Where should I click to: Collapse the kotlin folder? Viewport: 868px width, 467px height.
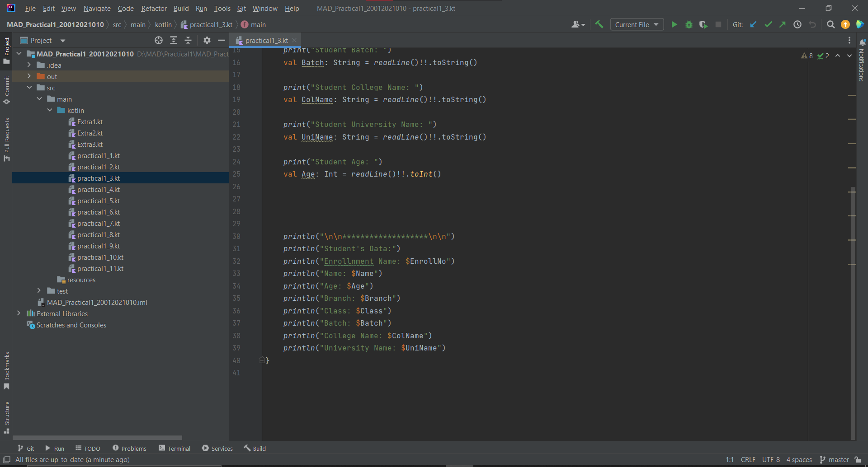point(50,110)
